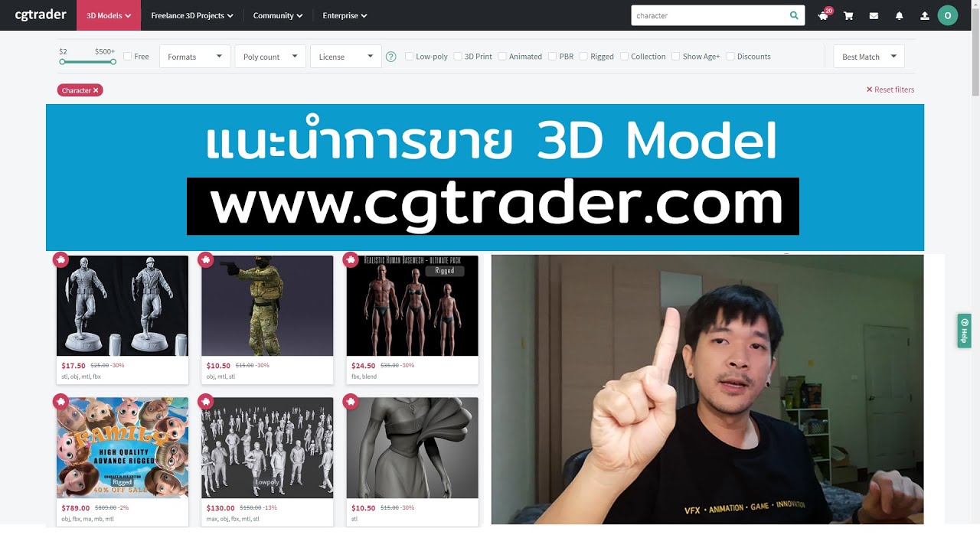Enable the Discounts checkbox

(x=730, y=57)
